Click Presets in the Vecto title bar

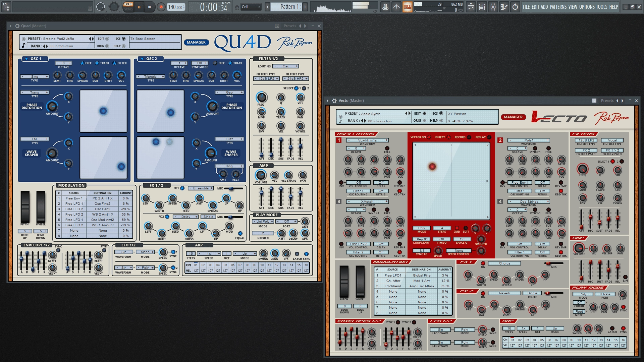[607, 101]
